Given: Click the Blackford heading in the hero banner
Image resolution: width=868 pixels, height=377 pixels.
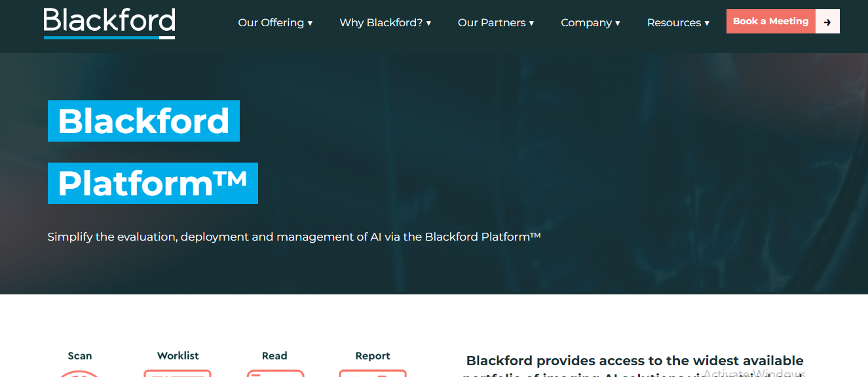Looking at the screenshot, I should click(x=143, y=121).
